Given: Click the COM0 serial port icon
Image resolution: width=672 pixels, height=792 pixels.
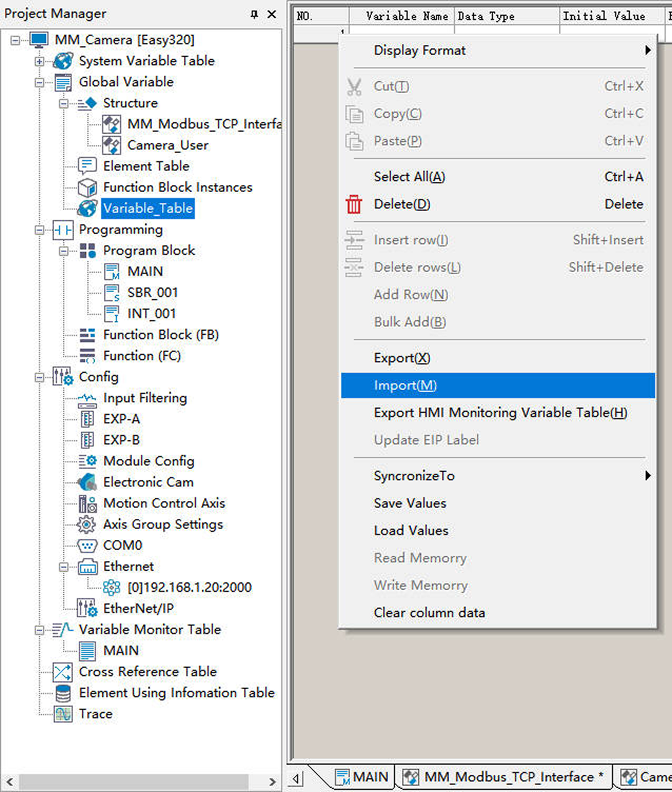Looking at the screenshot, I should (x=87, y=546).
